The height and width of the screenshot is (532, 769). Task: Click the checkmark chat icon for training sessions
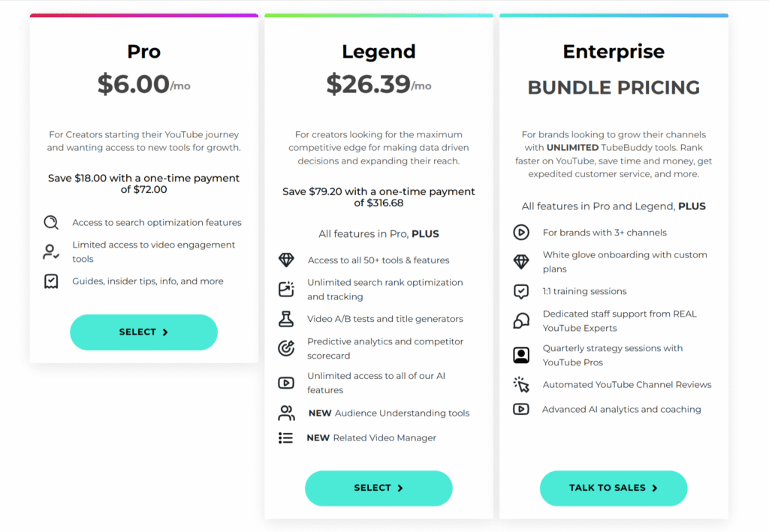coord(521,291)
